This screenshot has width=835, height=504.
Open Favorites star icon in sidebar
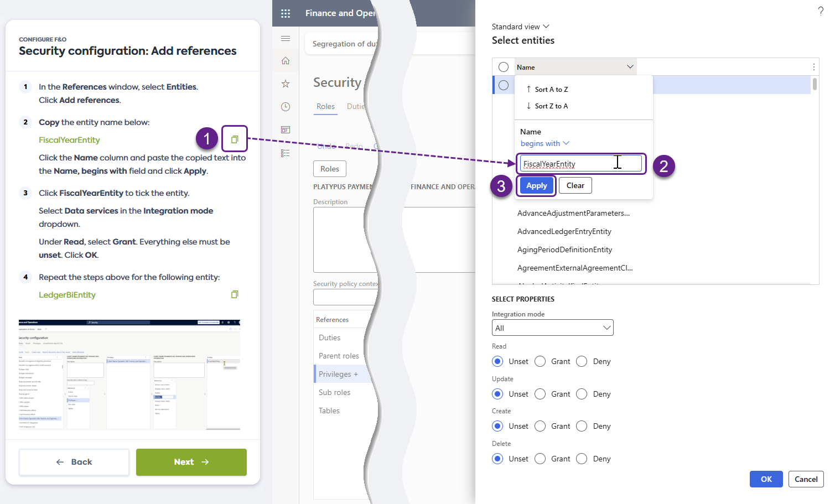(286, 84)
